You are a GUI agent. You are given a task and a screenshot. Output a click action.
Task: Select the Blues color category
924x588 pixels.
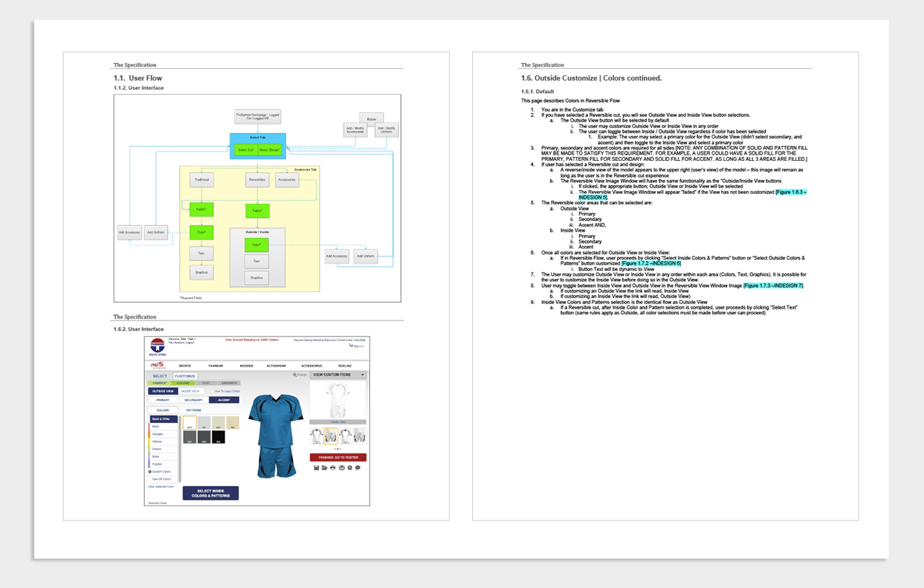163,456
